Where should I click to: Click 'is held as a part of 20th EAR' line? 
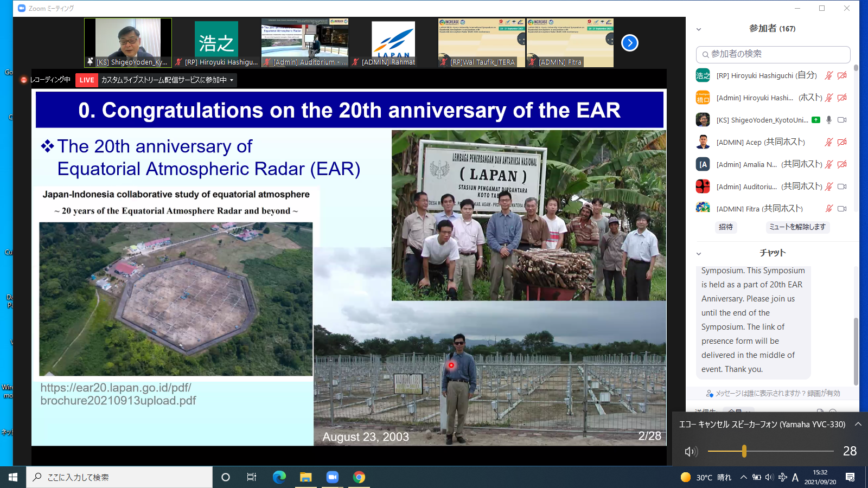click(x=751, y=285)
